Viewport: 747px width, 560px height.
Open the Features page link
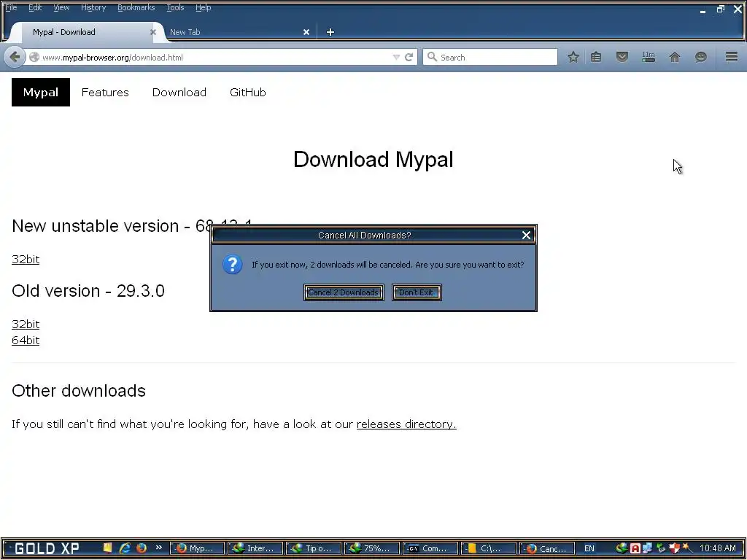(x=105, y=92)
